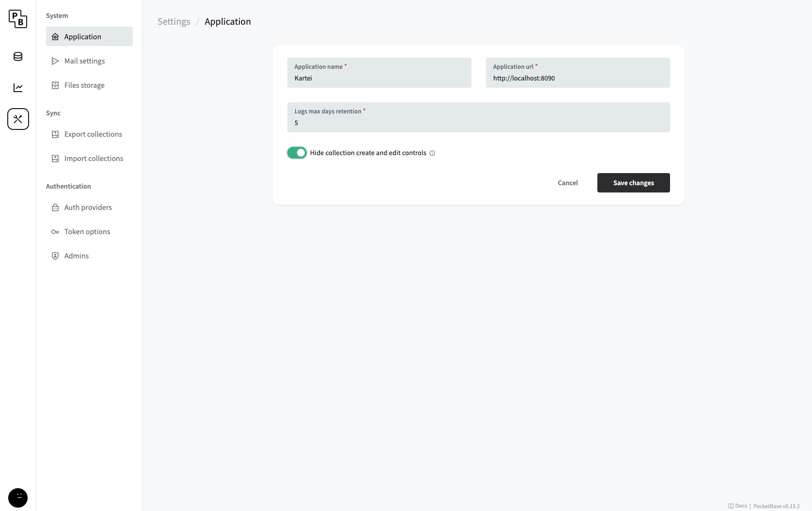The height and width of the screenshot is (511, 812).
Task: Click the Hide collection create and edit controls label
Action: coord(368,153)
